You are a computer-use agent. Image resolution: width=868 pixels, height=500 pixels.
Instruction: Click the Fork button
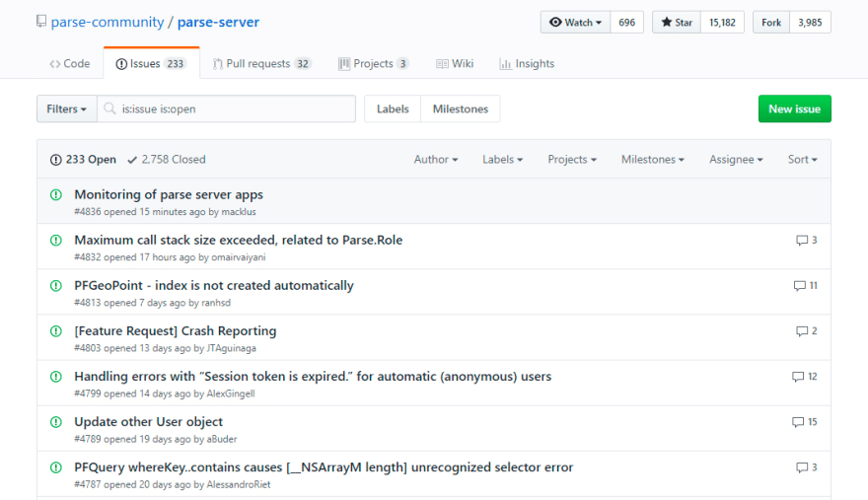[771, 22]
